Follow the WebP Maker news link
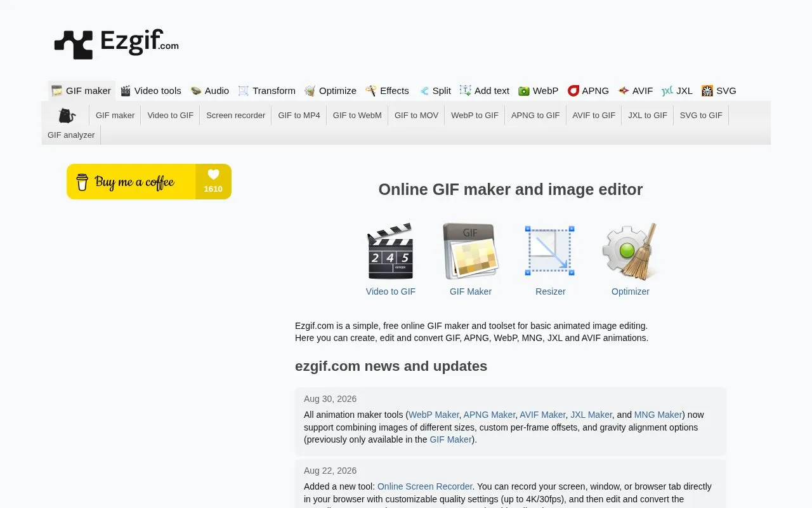Screen dimensions: 812x508 pyautogui.click(x=434, y=415)
